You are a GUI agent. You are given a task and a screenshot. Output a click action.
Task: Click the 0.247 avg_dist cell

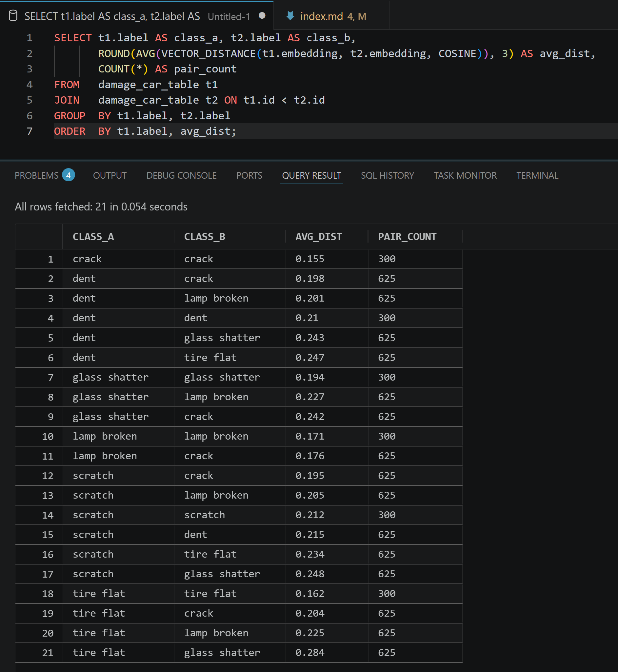tap(310, 358)
